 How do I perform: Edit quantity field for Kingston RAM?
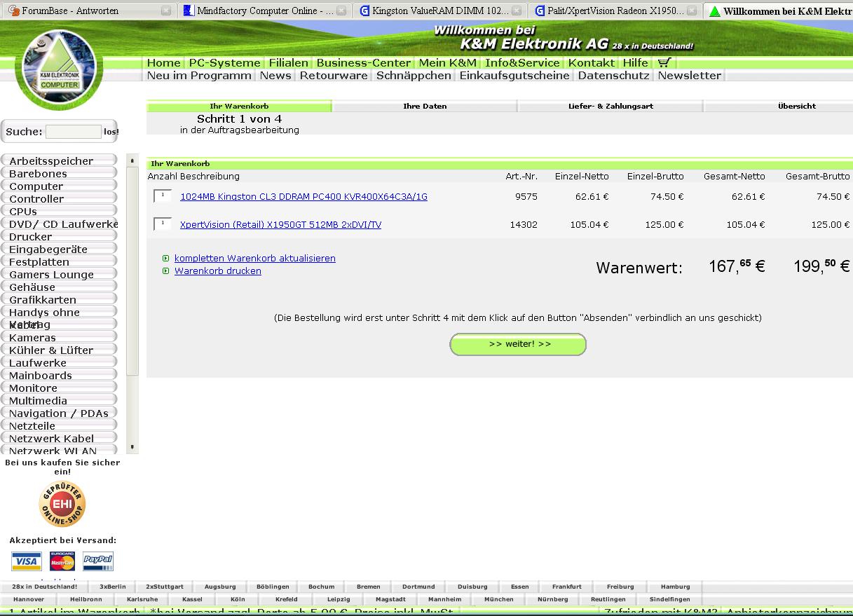(x=163, y=196)
